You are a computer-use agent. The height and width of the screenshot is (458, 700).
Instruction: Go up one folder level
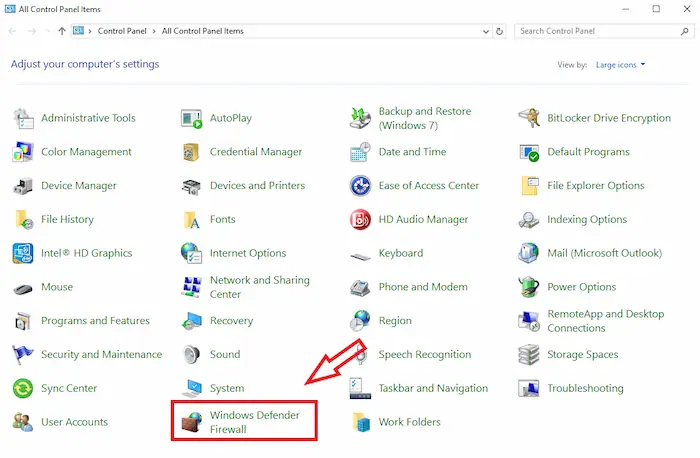click(62, 31)
